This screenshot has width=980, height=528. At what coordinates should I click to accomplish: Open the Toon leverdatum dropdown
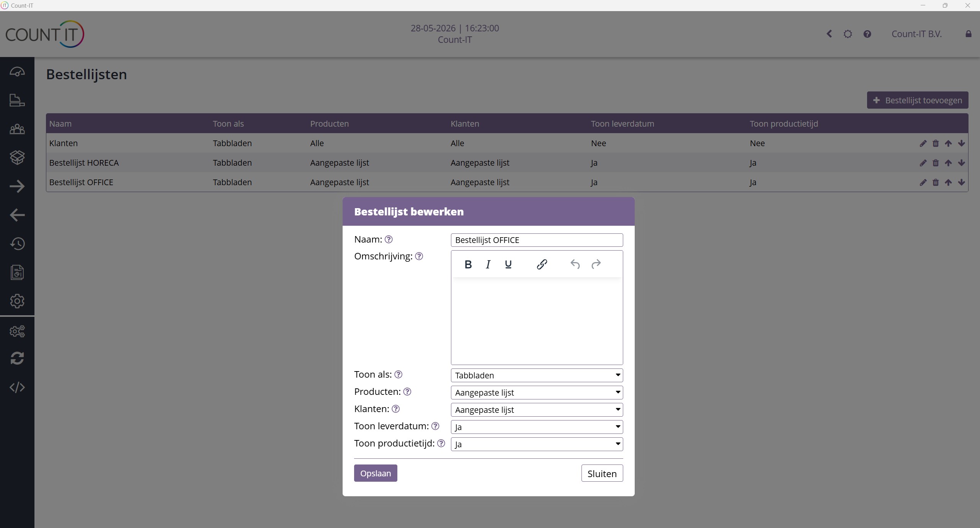[537, 427]
